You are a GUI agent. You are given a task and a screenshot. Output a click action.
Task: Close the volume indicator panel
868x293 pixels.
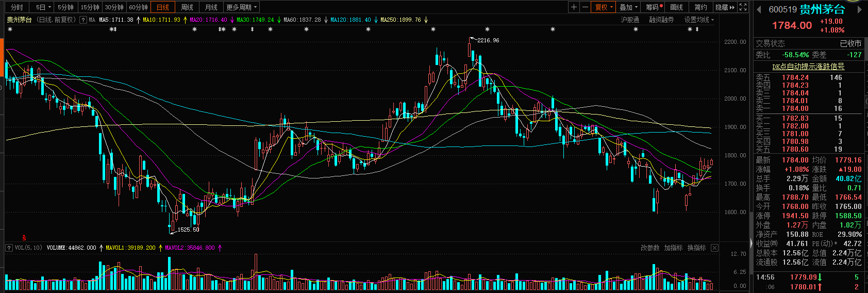pos(714,248)
